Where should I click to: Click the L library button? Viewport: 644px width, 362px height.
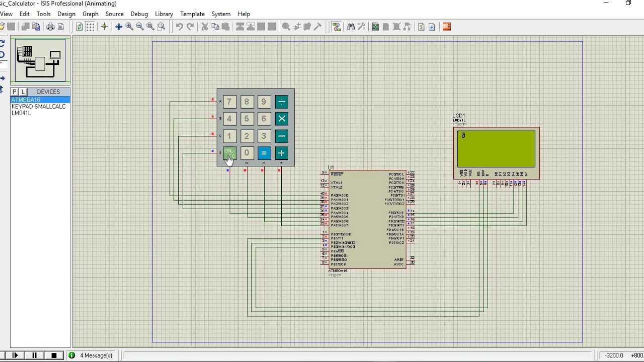point(23,92)
